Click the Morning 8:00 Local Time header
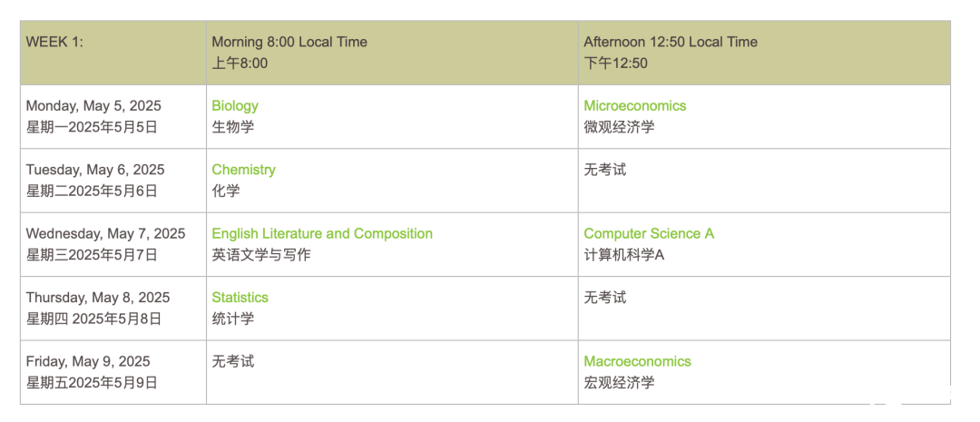The width and height of the screenshot is (980, 422). pyautogui.click(x=392, y=53)
